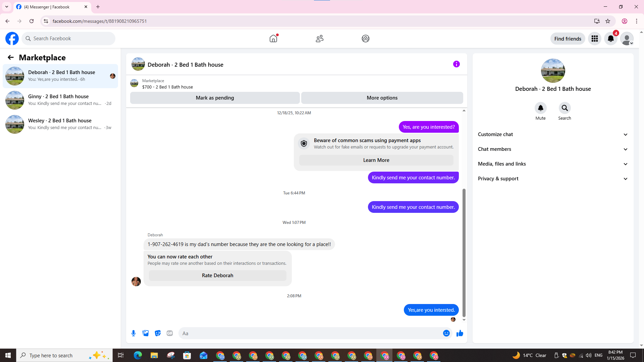This screenshot has height=362, width=644.
Task: Open the sticker picker icon
Action: (158, 333)
